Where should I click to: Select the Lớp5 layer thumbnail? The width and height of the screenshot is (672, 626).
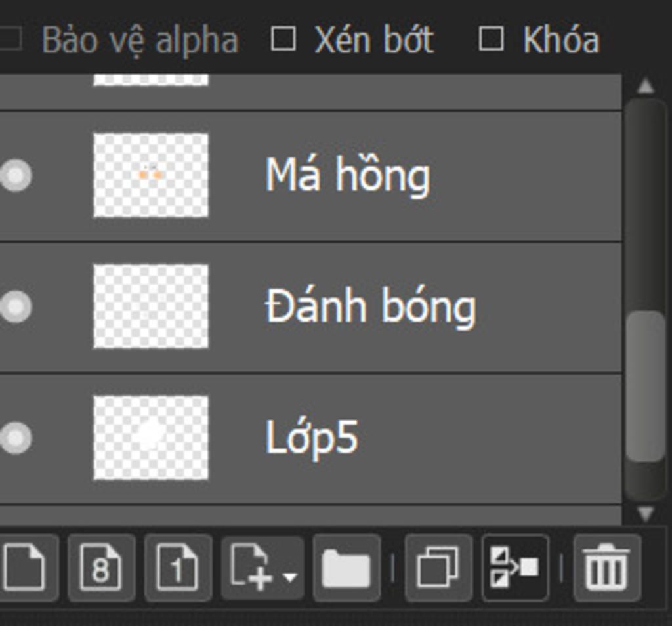(x=151, y=438)
